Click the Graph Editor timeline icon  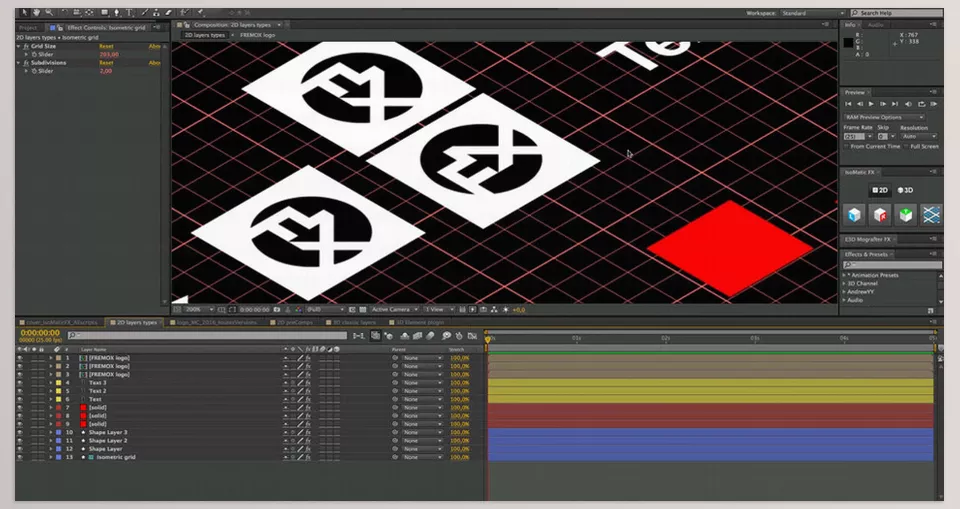472,336
